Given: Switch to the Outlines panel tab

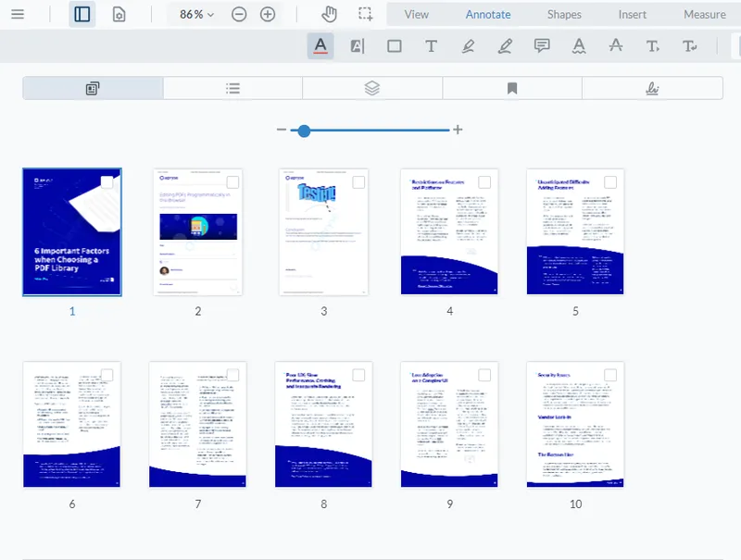Looking at the screenshot, I should [232, 88].
